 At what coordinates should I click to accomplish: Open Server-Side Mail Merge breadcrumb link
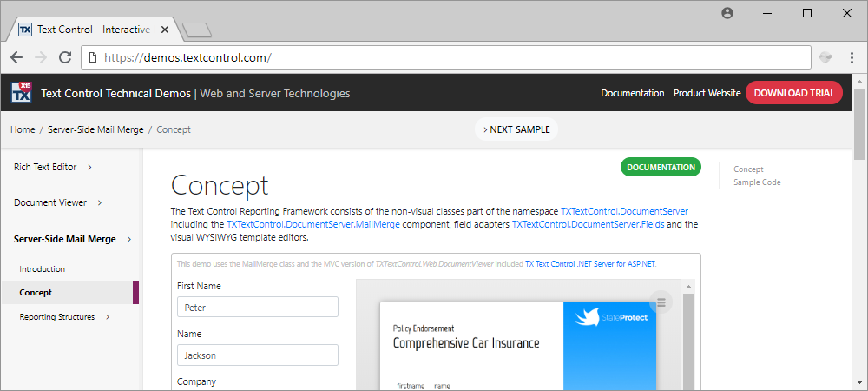pyautogui.click(x=95, y=129)
